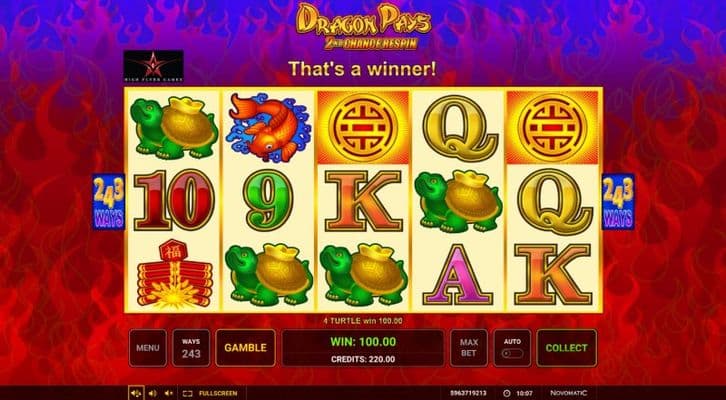Click the left 243 WAYS badge

108,202
